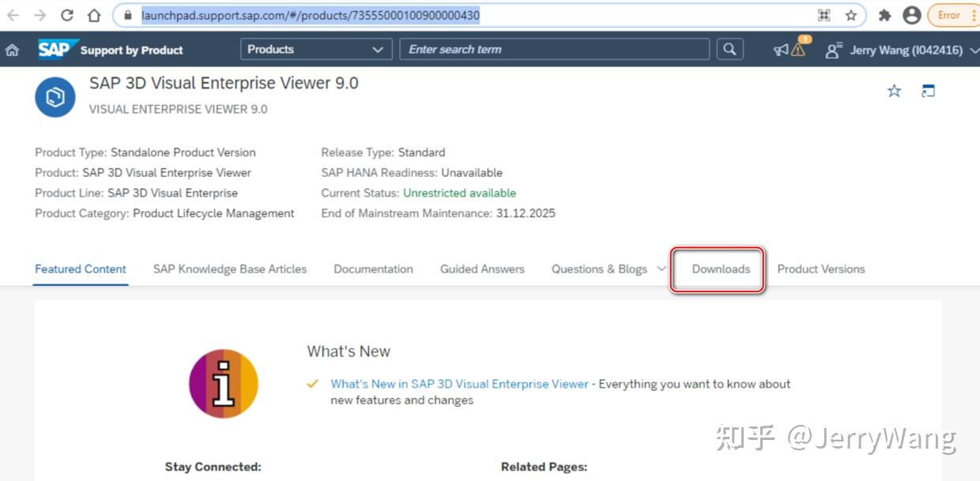
Task: Click the QR code icon in address bar
Action: pyautogui.click(x=824, y=15)
